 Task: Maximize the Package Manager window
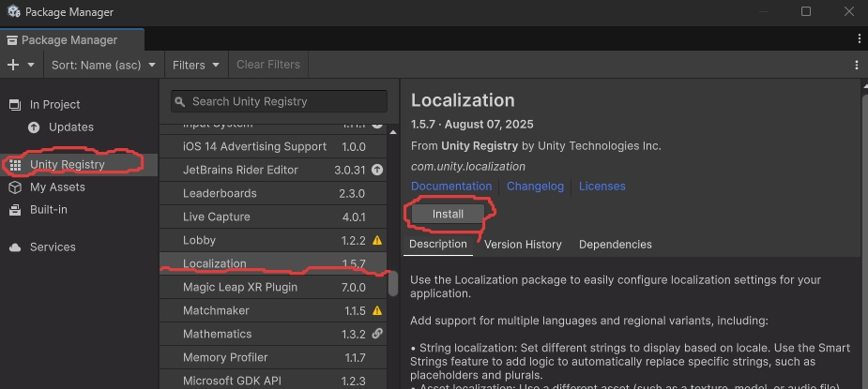coord(806,11)
